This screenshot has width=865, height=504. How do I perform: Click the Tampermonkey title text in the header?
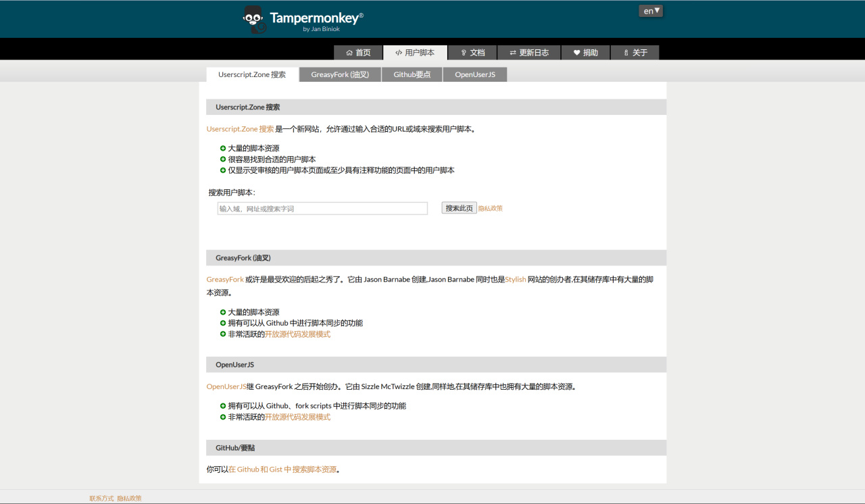[x=316, y=18]
